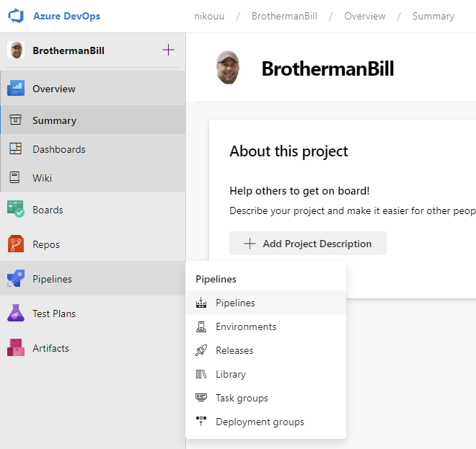Collapse the Overview section
This screenshot has width=476, height=449.
[93, 89]
